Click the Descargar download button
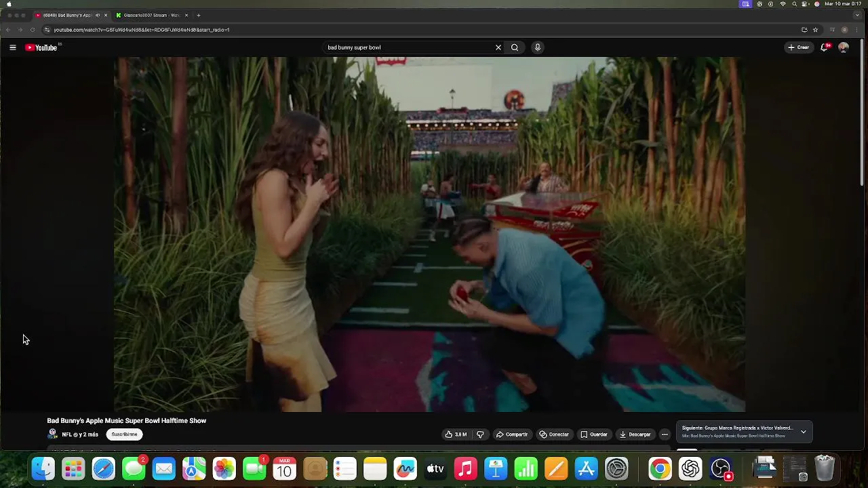 [635, 434]
